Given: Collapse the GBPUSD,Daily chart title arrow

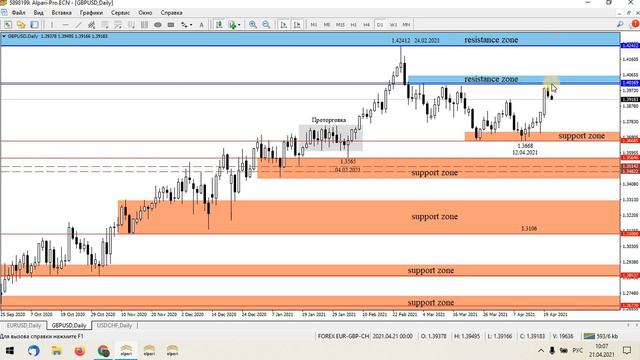Looking at the screenshot, I should (4, 36).
